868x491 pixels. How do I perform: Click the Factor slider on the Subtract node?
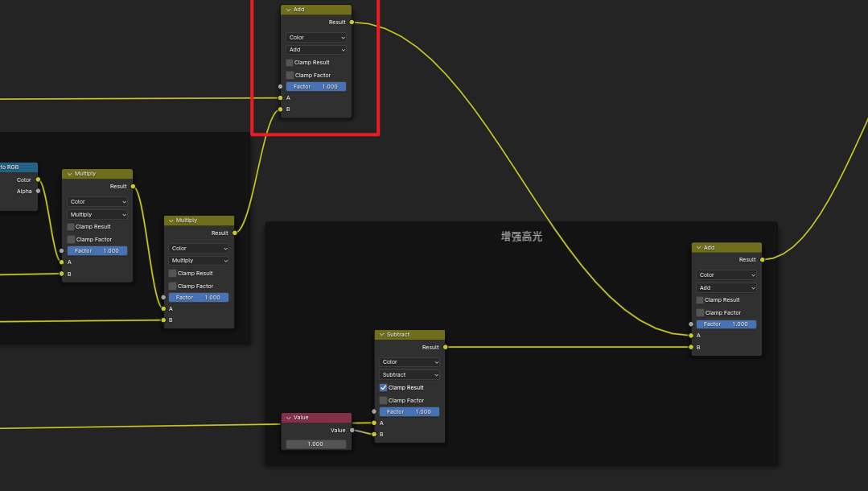[409, 411]
